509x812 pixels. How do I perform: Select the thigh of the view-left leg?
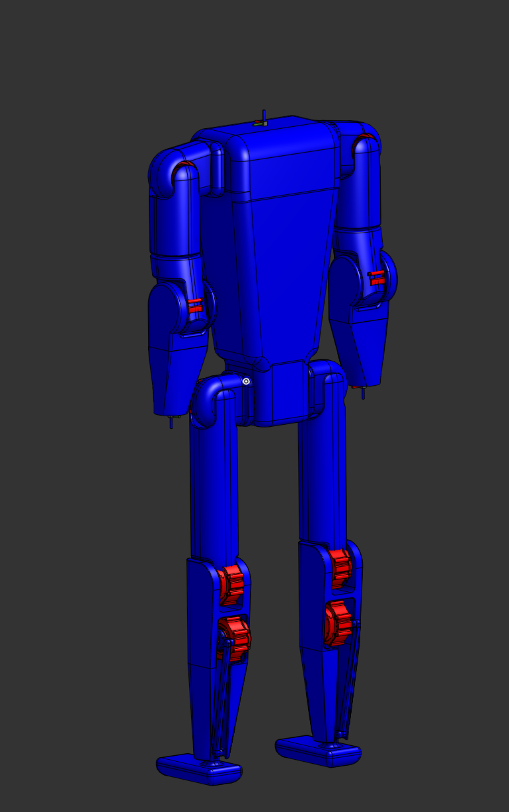pos(214,476)
